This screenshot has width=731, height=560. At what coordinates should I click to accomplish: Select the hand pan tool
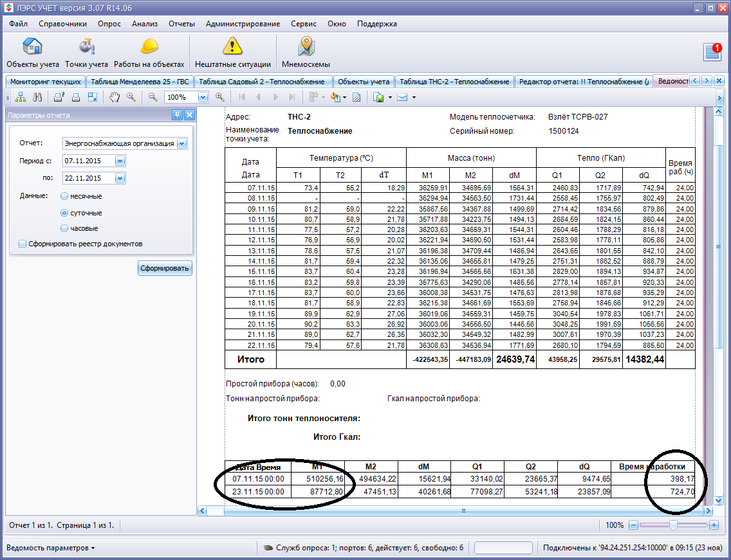pos(115,97)
